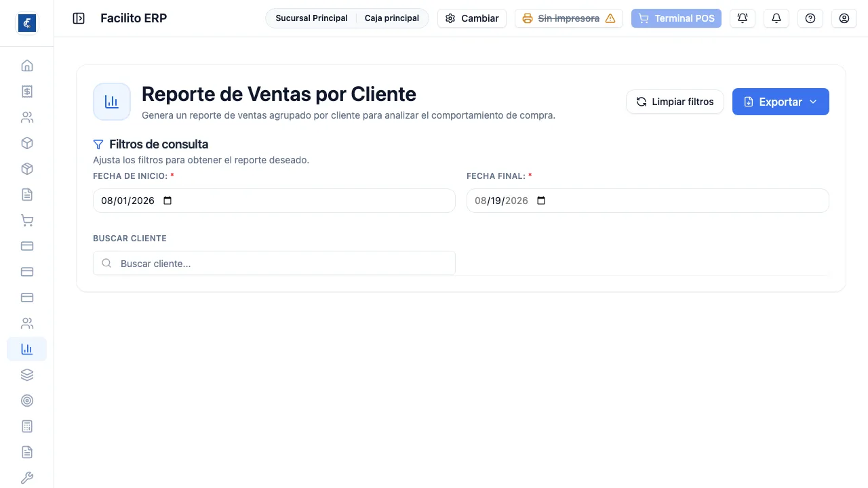Click the Sin impresora printer warning button

[x=569, y=18]
